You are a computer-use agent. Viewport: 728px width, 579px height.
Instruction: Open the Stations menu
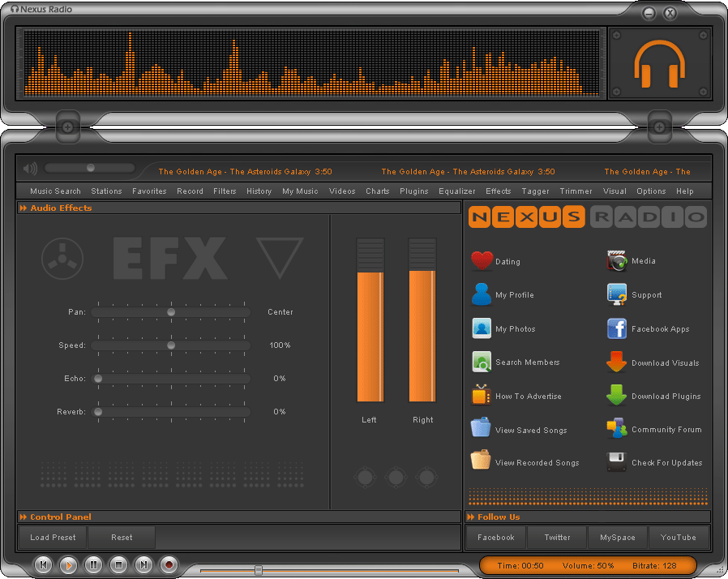point(106,191)
